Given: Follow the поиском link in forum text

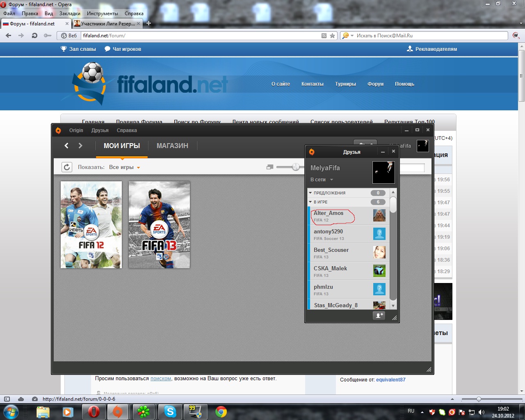Looking at the screenshot, I should (161, 379).
